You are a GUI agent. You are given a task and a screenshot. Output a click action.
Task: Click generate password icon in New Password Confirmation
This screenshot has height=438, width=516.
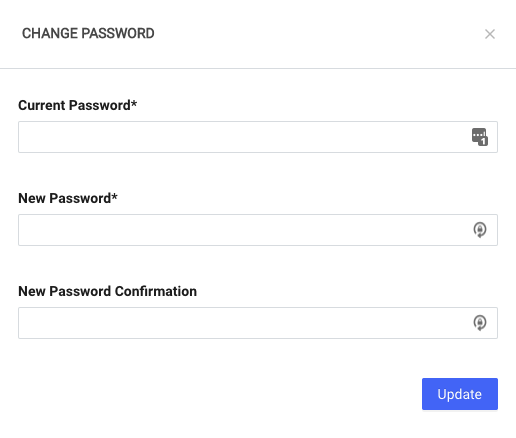[480, 323]
